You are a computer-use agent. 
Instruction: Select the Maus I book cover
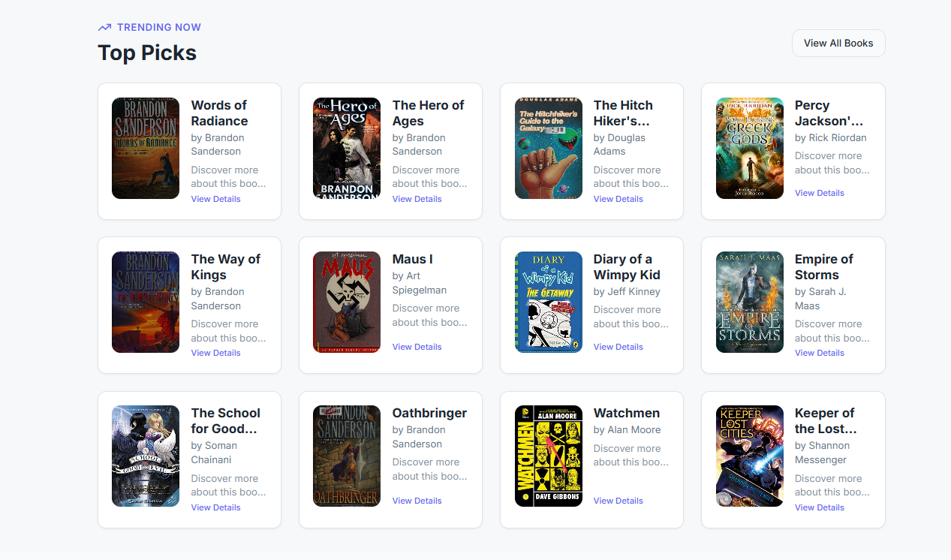click(x=346, y=302)
